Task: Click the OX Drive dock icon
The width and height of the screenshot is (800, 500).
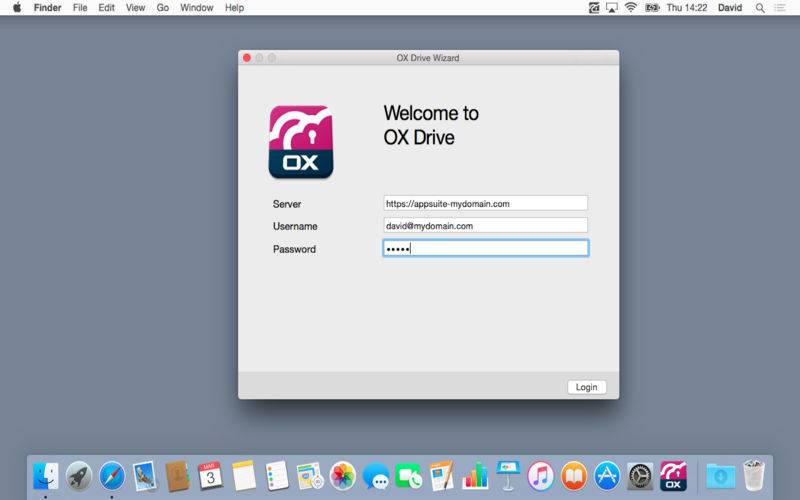Action: (x=673, y=476)
